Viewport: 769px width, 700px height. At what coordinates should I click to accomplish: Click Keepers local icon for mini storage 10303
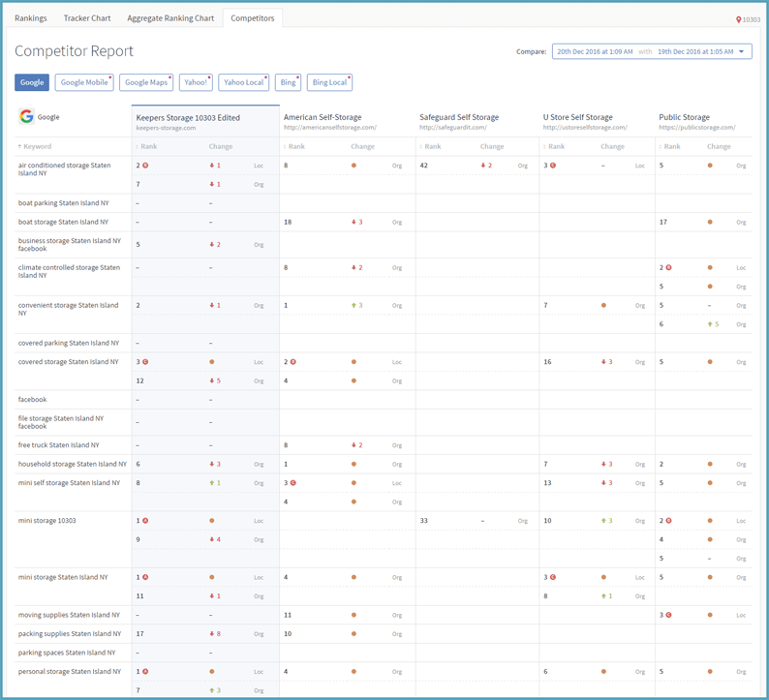point(145,521)
